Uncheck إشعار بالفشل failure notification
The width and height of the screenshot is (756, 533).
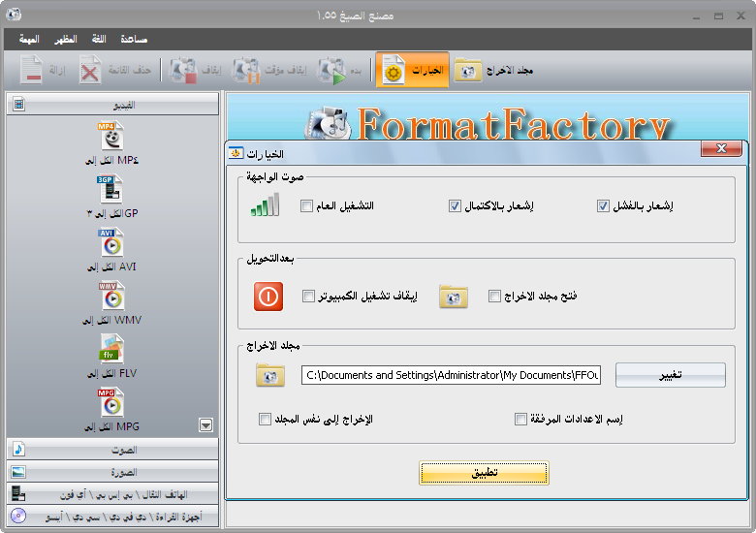click(603, 206)
